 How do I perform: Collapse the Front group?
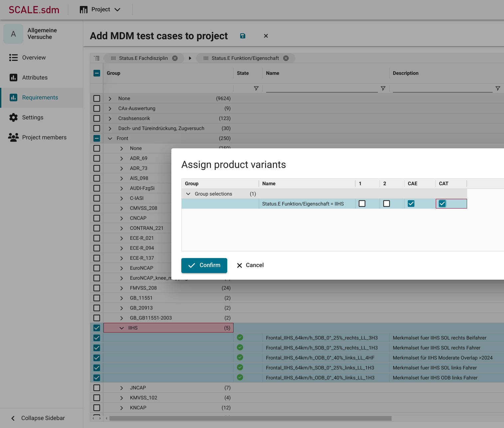point(110,139)
